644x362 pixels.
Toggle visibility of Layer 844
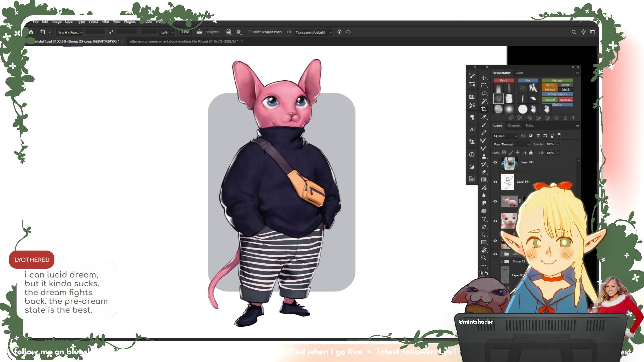(495, 182)
